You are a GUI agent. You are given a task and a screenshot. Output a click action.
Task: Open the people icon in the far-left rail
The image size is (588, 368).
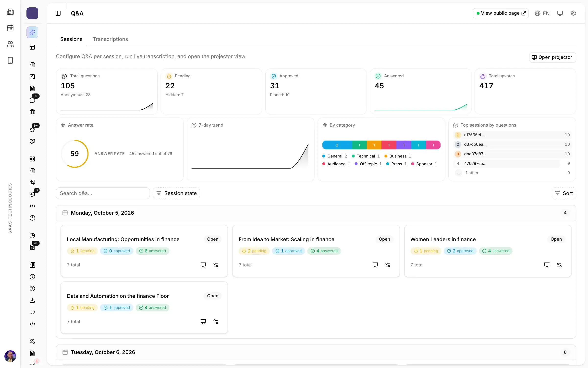(10, 44)
